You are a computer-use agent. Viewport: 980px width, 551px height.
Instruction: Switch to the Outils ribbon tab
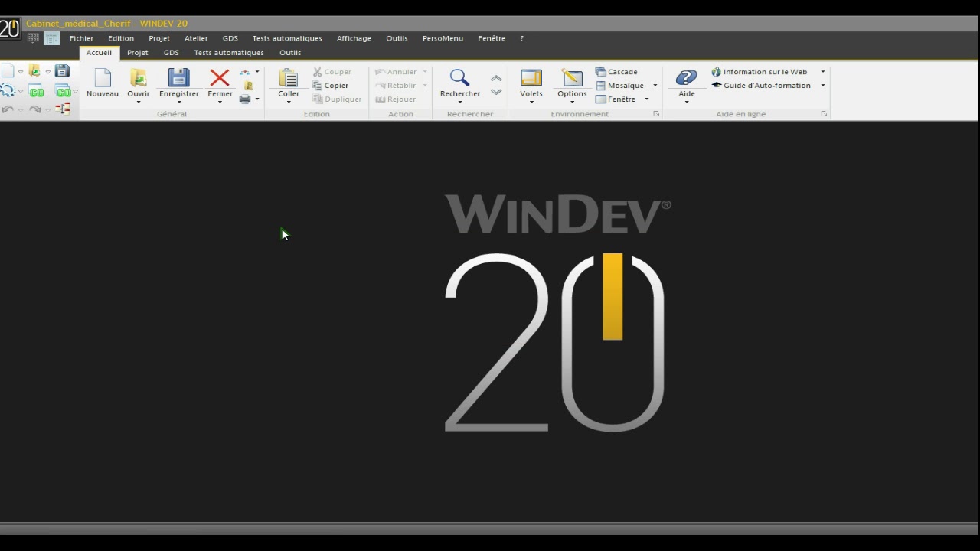290,53
